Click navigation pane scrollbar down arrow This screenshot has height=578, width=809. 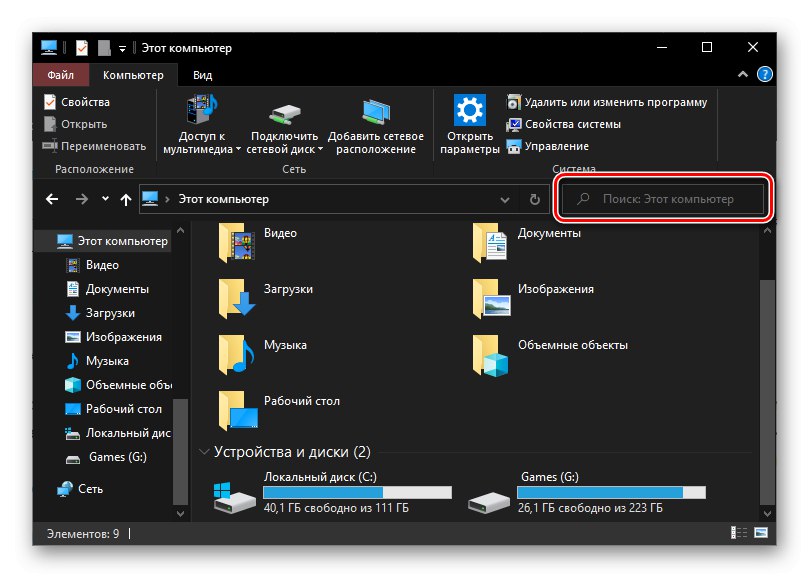[181, 513]
